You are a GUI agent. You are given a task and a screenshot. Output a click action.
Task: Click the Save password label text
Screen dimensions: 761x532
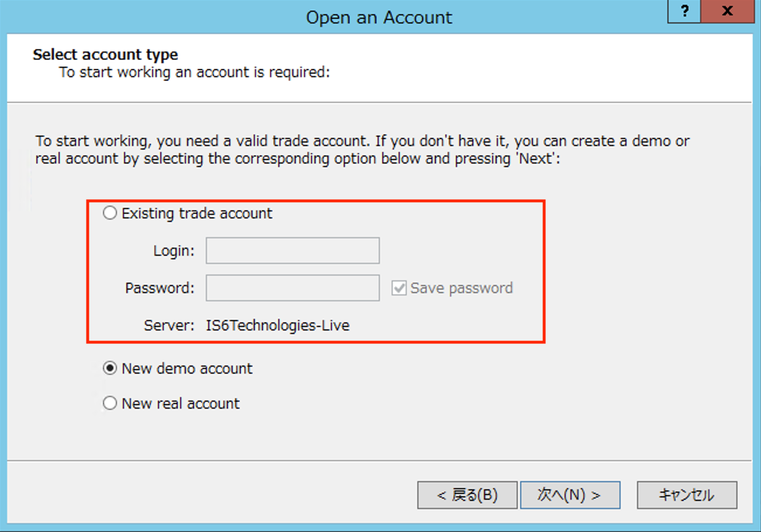click(x=461, y=288)
